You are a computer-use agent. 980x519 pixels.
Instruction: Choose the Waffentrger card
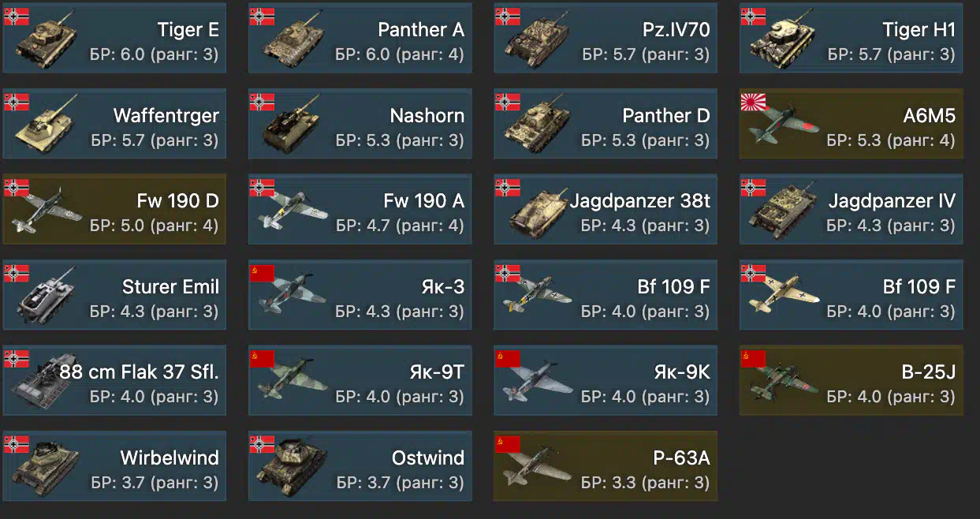click(114, 124)
